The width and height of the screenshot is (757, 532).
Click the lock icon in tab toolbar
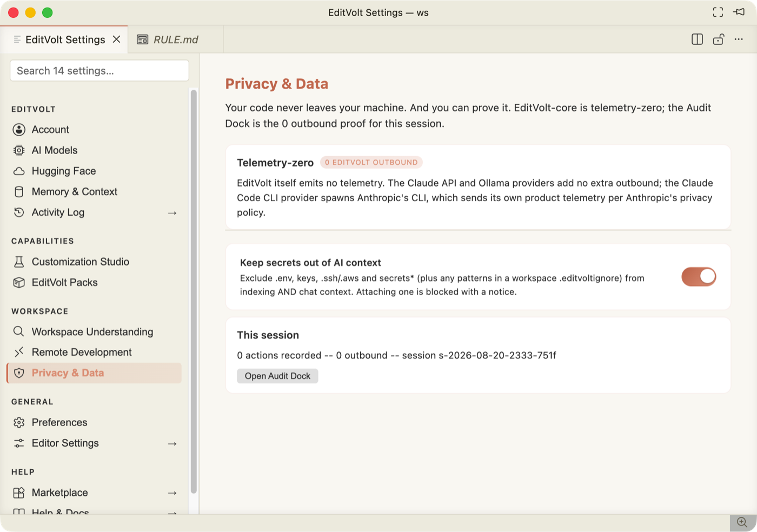[x=718, y=39]
